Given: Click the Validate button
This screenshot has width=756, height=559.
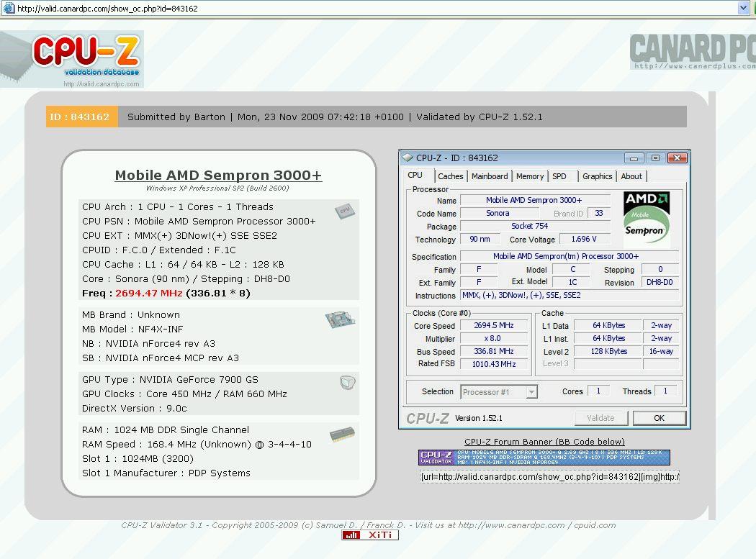Looking at the screenshot, I should click(x=600, y=418).
